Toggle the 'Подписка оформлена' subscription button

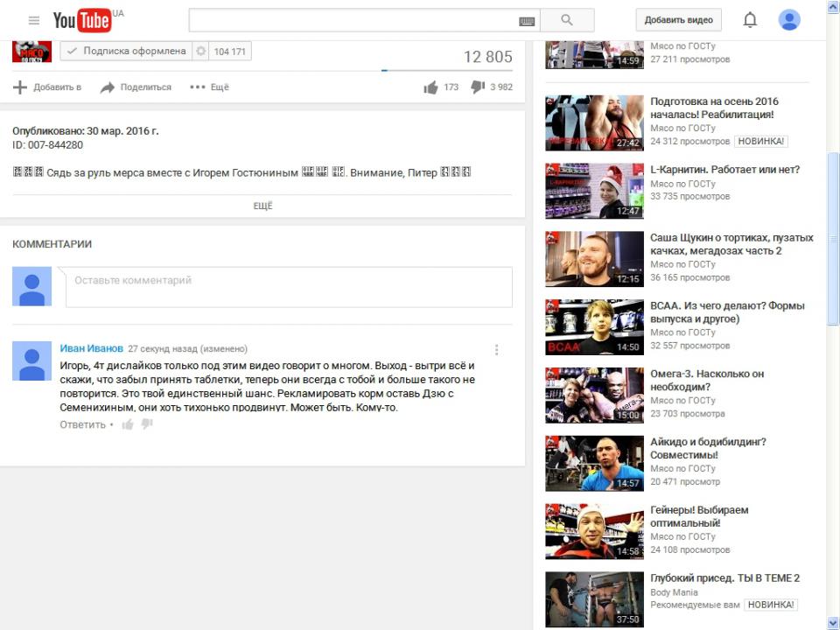click(x=126, y=52)
